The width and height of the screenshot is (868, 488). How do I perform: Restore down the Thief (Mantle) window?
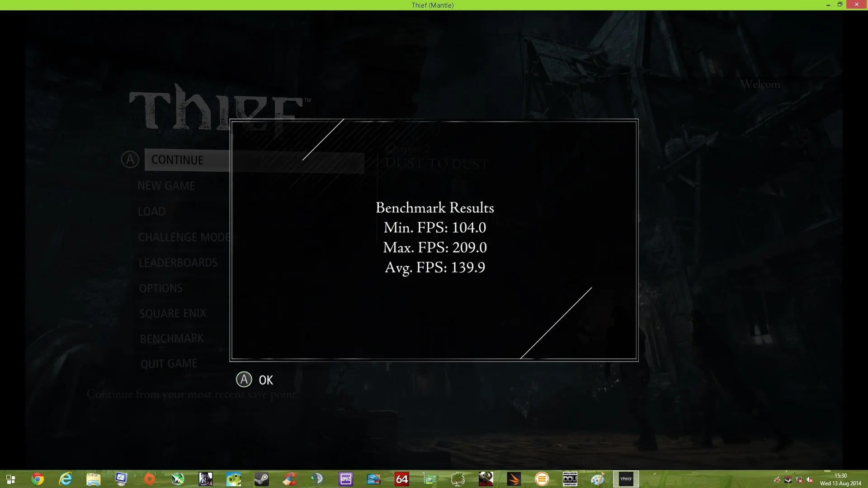840,5
